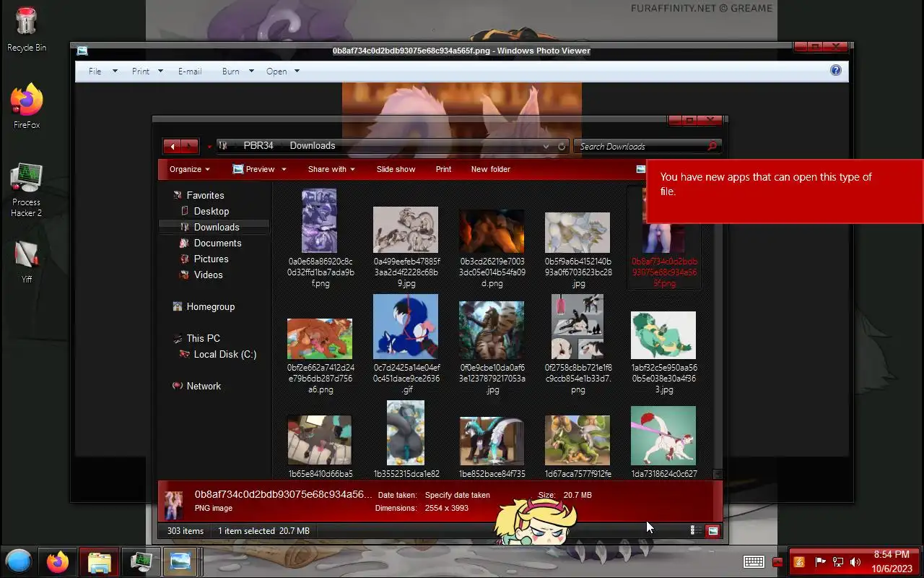Click the 303 items status text
Screen dimensions: 924x578
[186, 530]
